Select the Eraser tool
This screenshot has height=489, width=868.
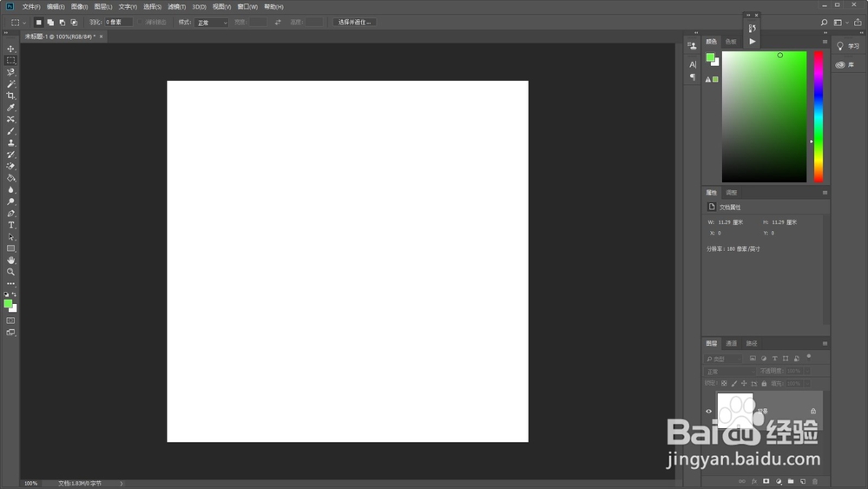point(10,166)
